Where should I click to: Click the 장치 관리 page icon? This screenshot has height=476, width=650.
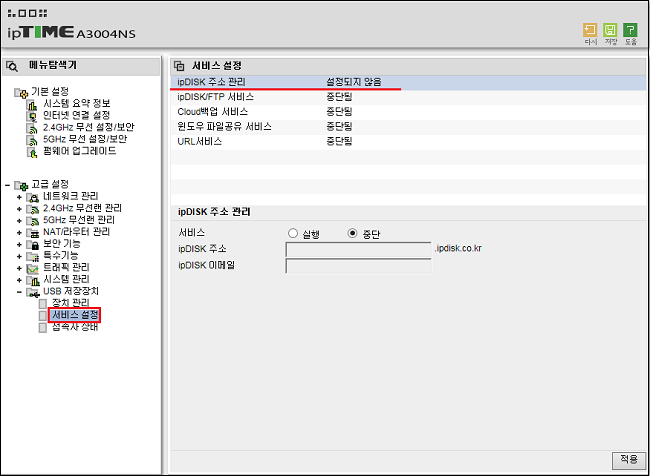[x=43, y=304]
